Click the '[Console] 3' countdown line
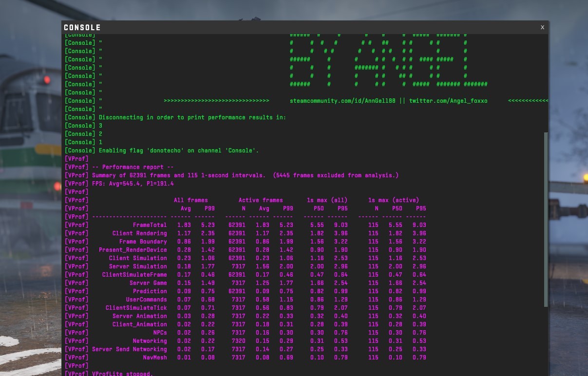The width and height of the screenshot is (588, 376). pyautogui.click(x=83, y=126)
